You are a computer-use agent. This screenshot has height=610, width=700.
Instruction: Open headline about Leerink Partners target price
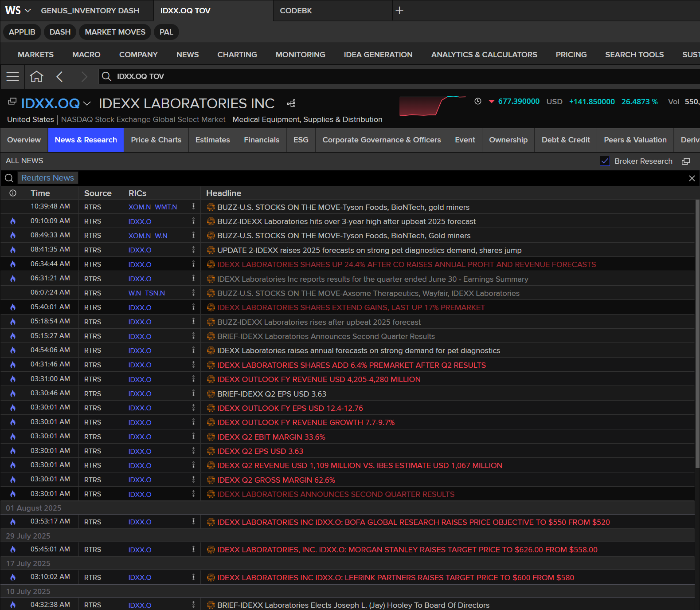[395, 578]
